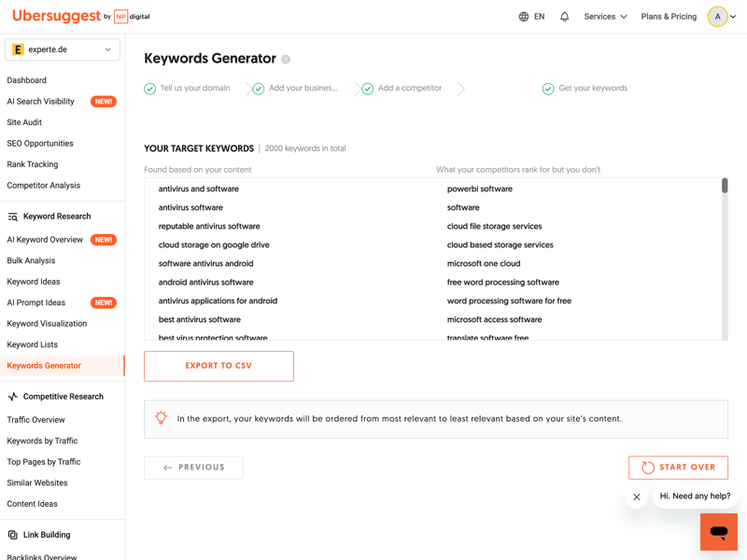Click the Link Building section icon
This screenshot has width=747, height=560.
13,535
